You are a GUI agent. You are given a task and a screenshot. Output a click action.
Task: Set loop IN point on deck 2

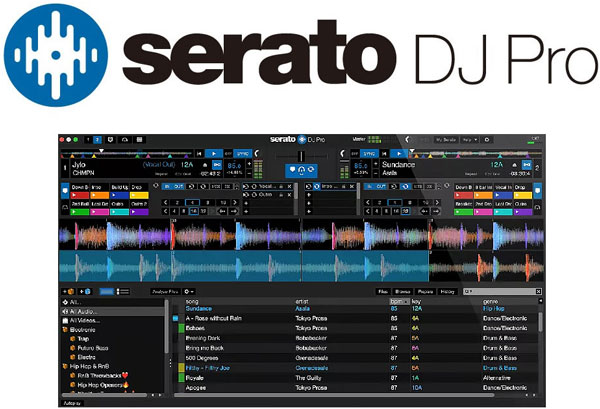pyautogui.click(x=369, y=187)
